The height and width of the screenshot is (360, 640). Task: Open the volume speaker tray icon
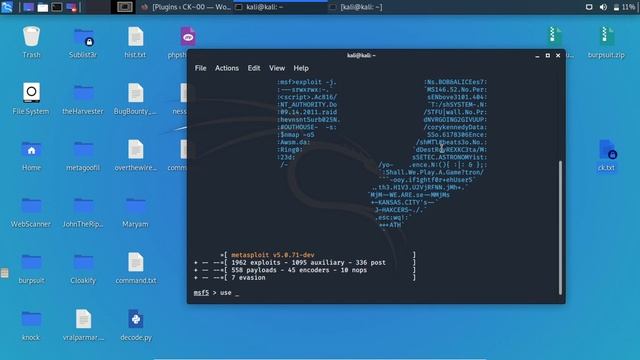603,7
